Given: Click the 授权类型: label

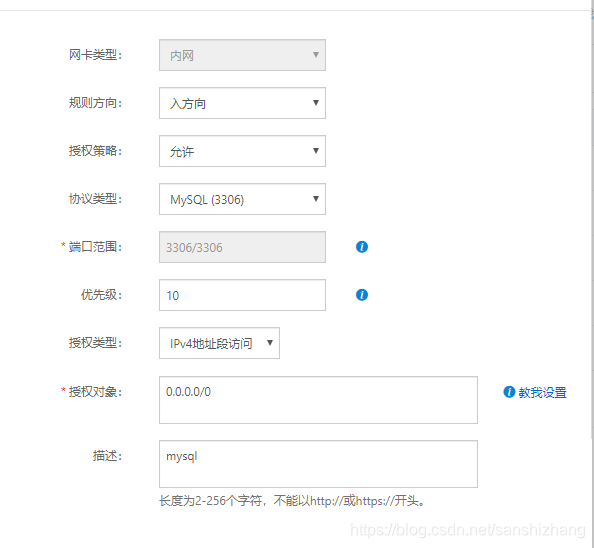Looking at the screenshot, I should [95, 343].
